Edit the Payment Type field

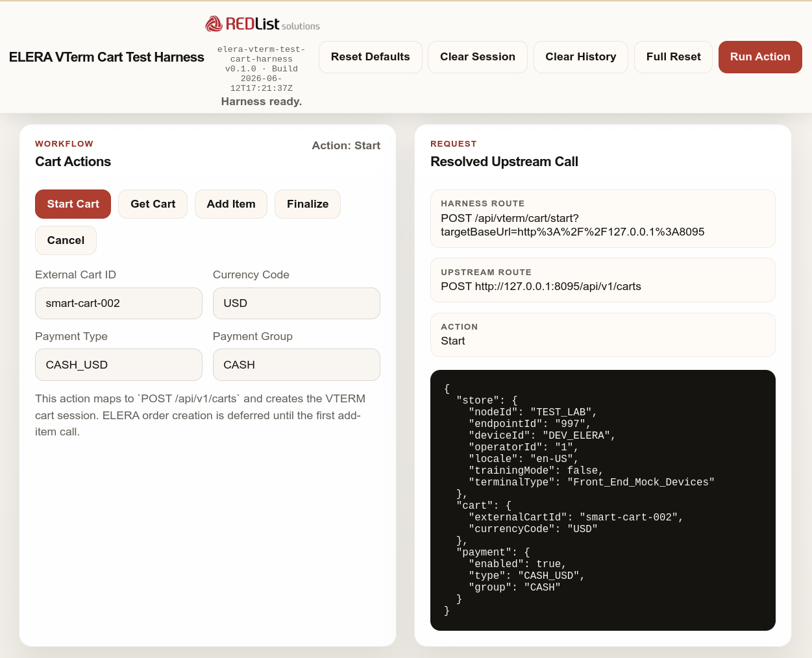(x=119, y=365)
